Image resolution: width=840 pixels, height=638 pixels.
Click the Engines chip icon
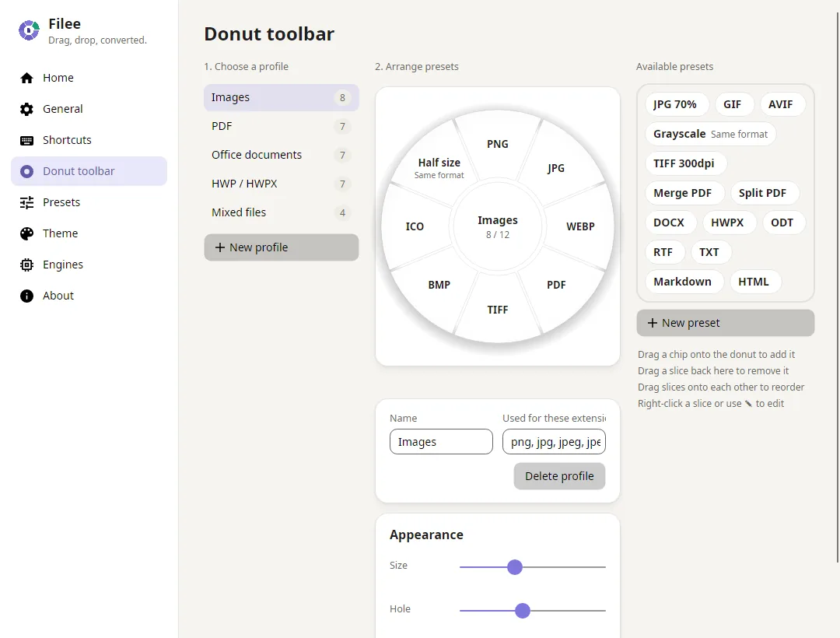[x=26, y=265]
